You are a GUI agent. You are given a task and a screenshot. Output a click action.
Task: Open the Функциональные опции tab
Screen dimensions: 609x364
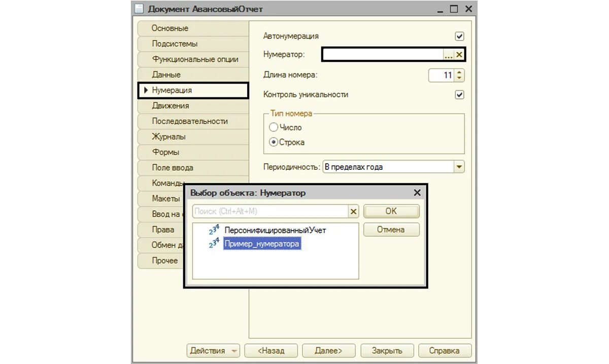click(193, 59)
